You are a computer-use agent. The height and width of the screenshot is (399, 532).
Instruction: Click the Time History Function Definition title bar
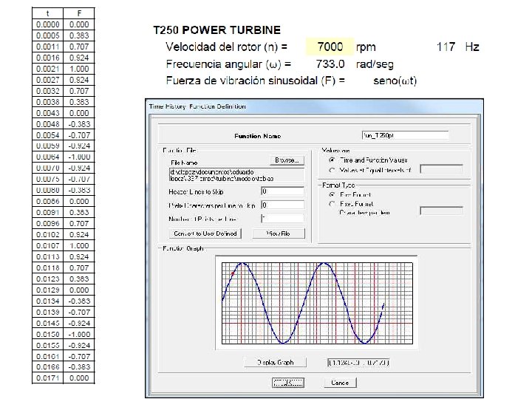314,106
